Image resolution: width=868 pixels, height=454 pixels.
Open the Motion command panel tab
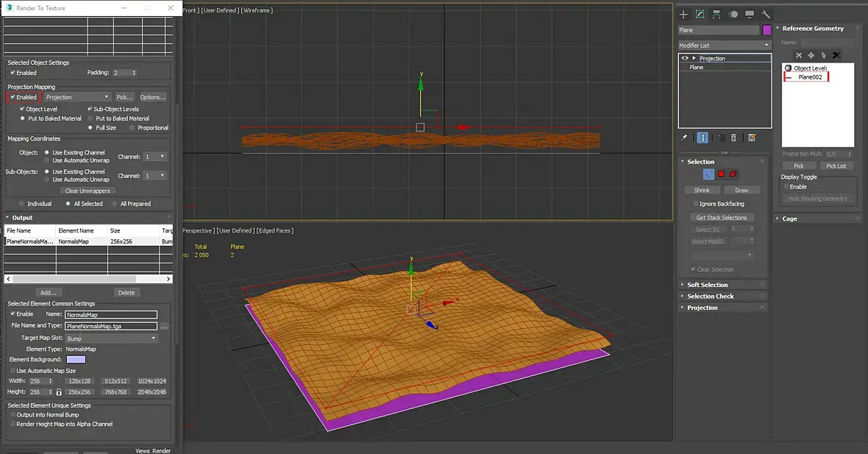pos(733,15)
